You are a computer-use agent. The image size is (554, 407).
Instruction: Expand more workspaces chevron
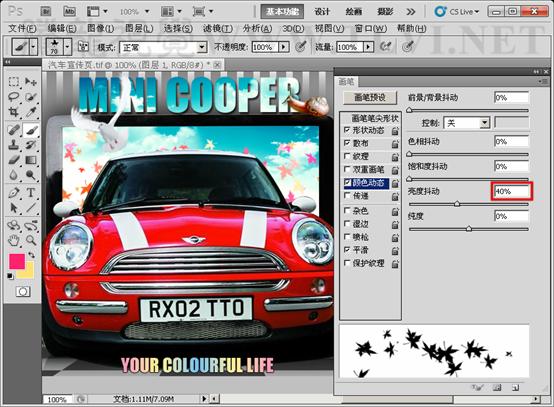(x=410, y=12)
